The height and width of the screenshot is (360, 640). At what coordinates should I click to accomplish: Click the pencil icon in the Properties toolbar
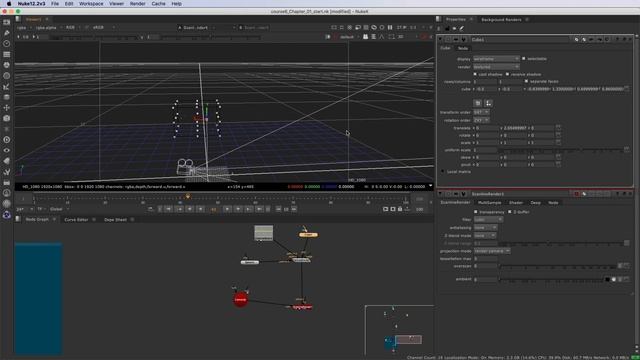click(x=462, y=29)
